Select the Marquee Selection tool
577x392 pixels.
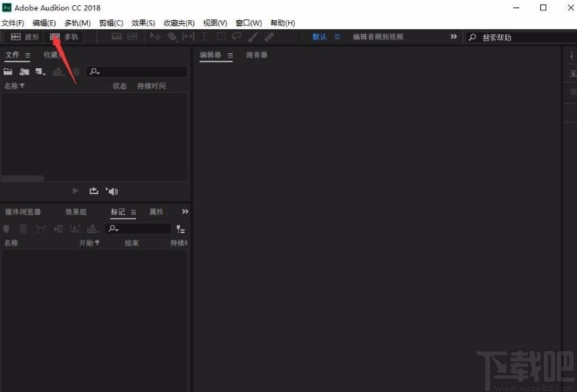pos(221,37)
